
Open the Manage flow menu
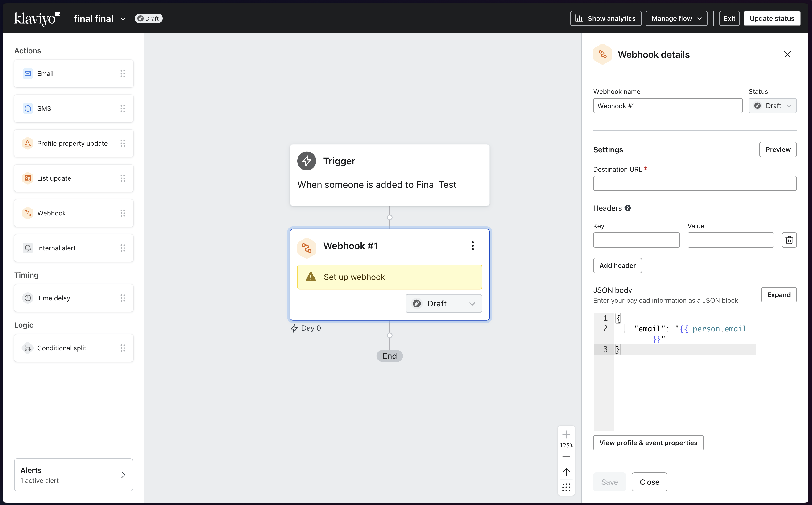pyautogui.click(x=676, y=18)
